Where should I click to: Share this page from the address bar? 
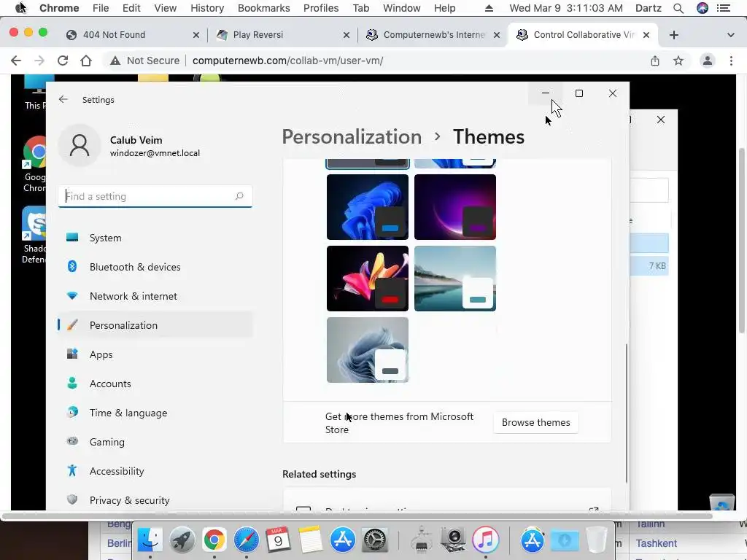(x=655, y=61)
